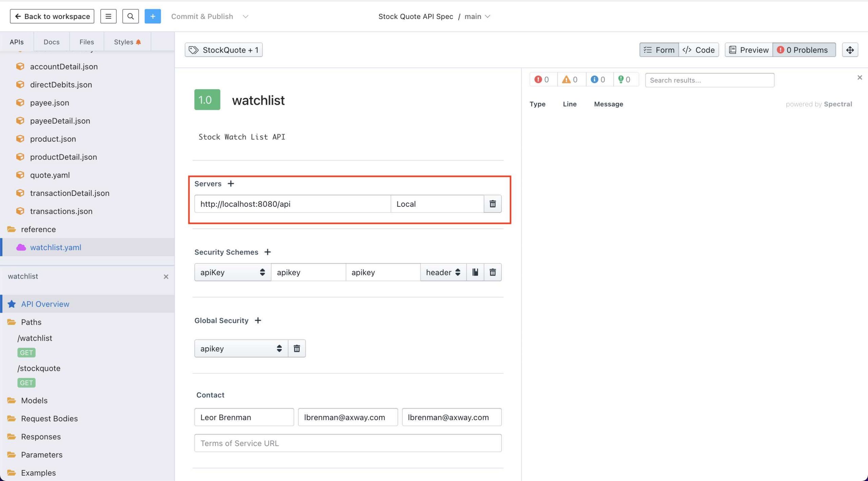This screenshot has height=481, width=868.
Task: Select the Docs tab
Action: tap(52, 42)
